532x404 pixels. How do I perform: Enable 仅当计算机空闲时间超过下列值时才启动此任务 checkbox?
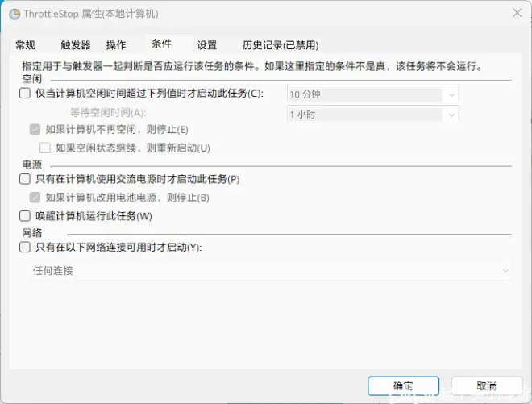point(25,93)
